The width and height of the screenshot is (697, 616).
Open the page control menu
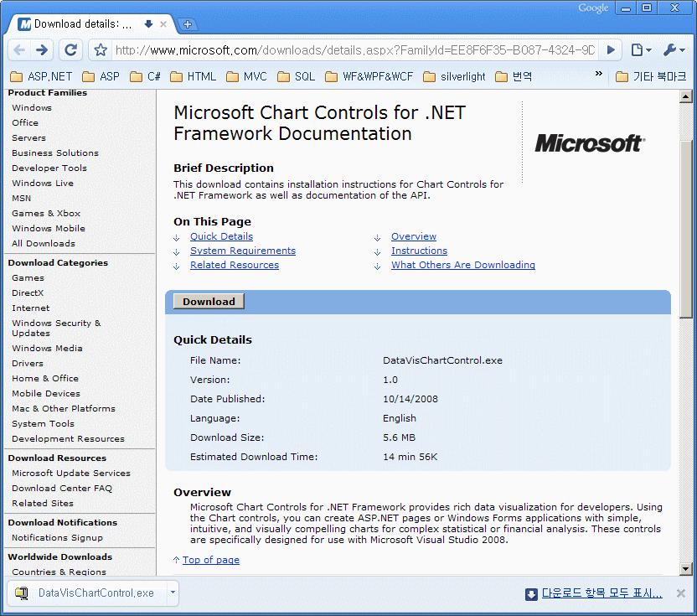coord(641,50)
